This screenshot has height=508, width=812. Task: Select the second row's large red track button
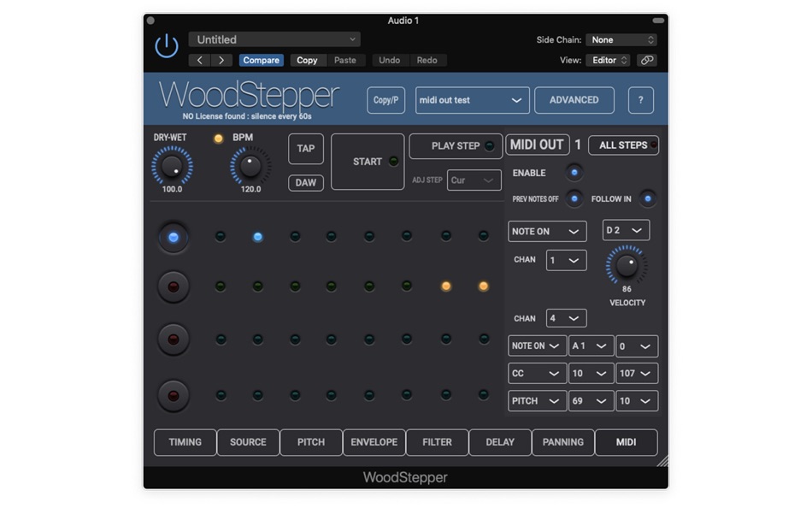(174, 286)
